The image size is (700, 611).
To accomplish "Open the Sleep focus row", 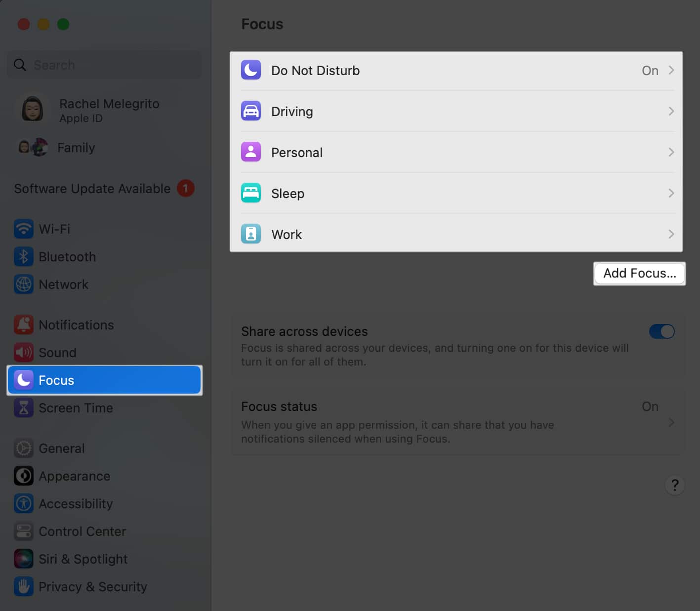I will point(456,193).
